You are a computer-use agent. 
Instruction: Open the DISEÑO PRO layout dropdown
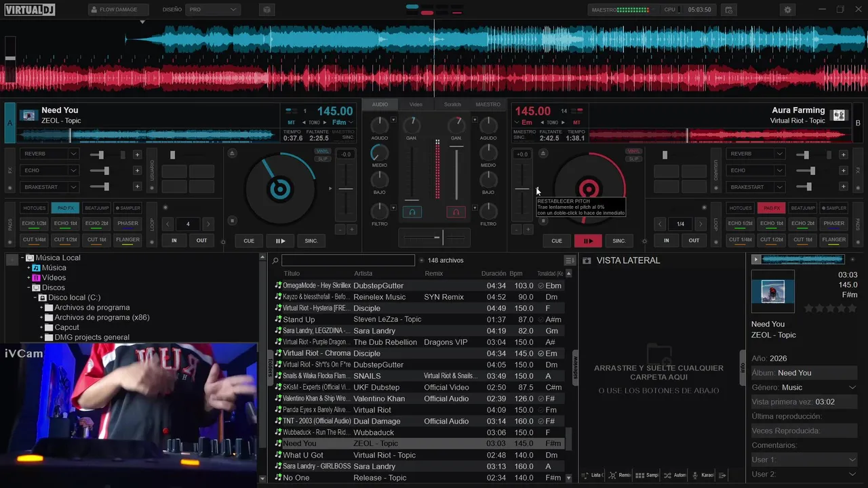(213, 9)
